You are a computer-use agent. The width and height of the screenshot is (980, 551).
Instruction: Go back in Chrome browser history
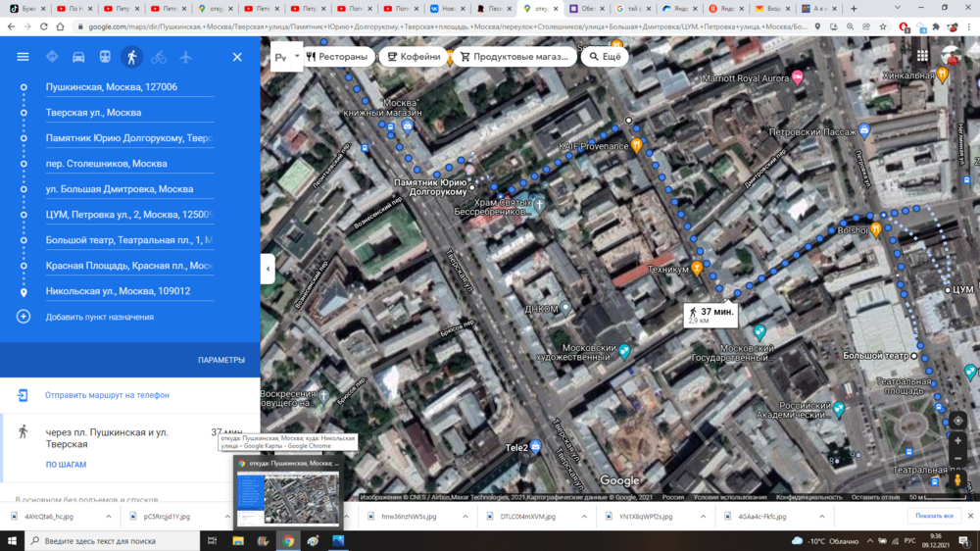(11, 26)
